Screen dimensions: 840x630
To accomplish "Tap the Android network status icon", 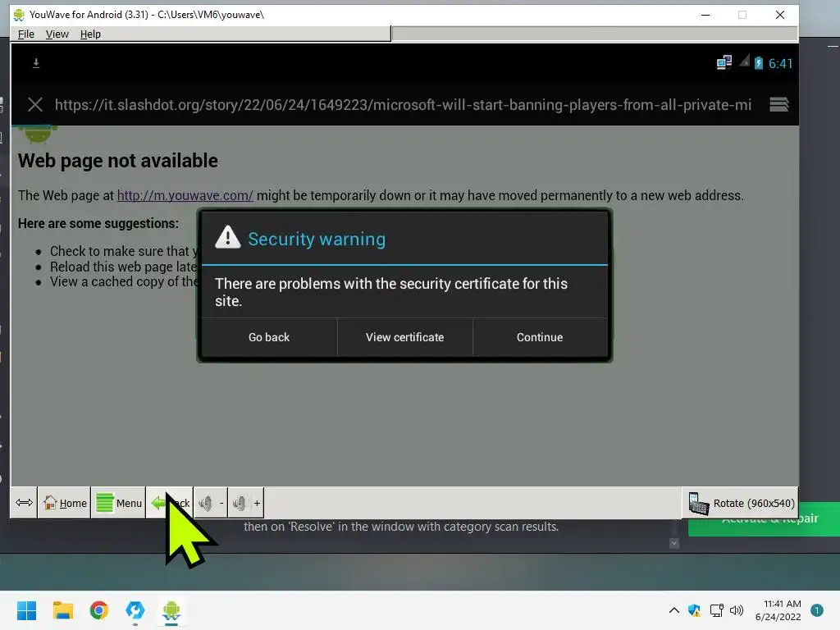I will (724, 62).
